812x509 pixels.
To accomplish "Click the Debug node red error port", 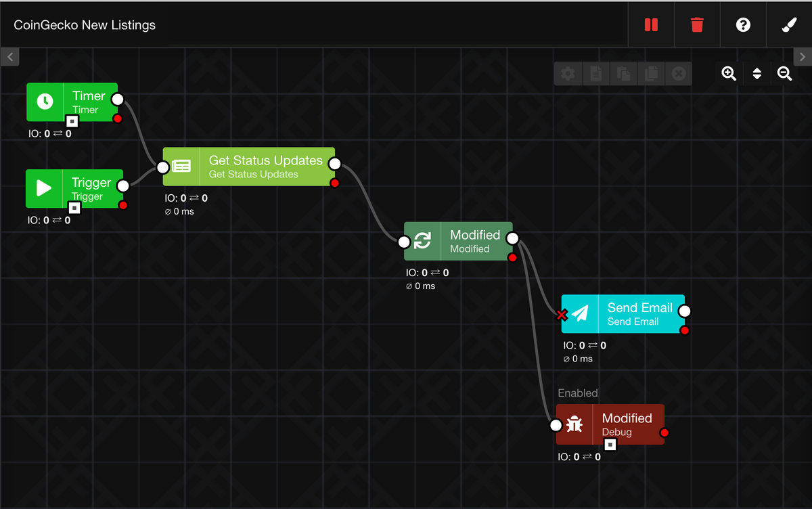I will (664, 433).
